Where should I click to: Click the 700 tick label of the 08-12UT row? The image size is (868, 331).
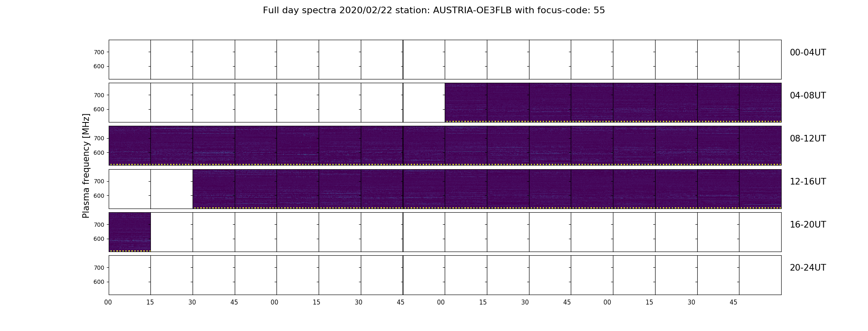click(x=99, y=138)
